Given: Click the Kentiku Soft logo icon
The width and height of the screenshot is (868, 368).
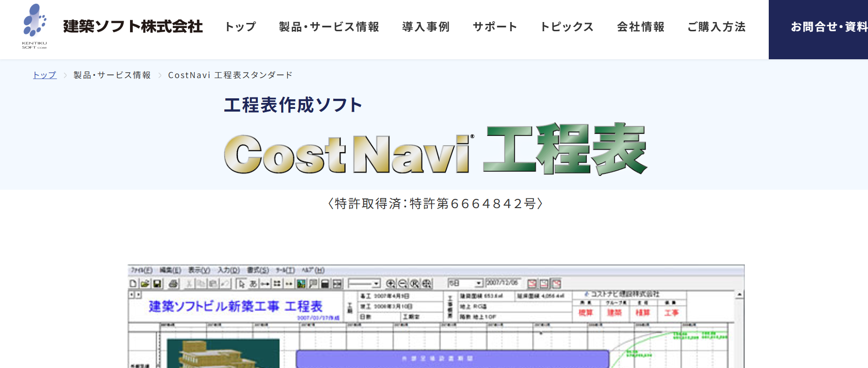Looking at the screenshot, I should (34, 25).
